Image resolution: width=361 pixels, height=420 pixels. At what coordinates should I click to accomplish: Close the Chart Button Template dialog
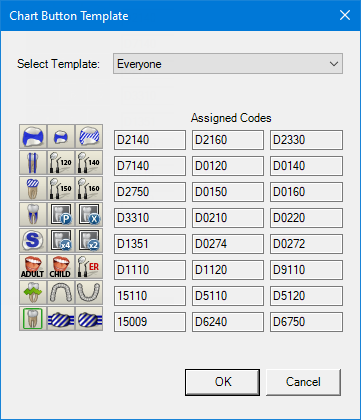click(345, 15)
